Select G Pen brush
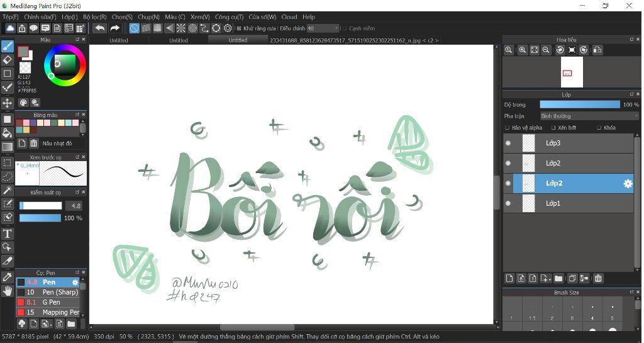Screen dimensions: 644x343 (48, 302)
